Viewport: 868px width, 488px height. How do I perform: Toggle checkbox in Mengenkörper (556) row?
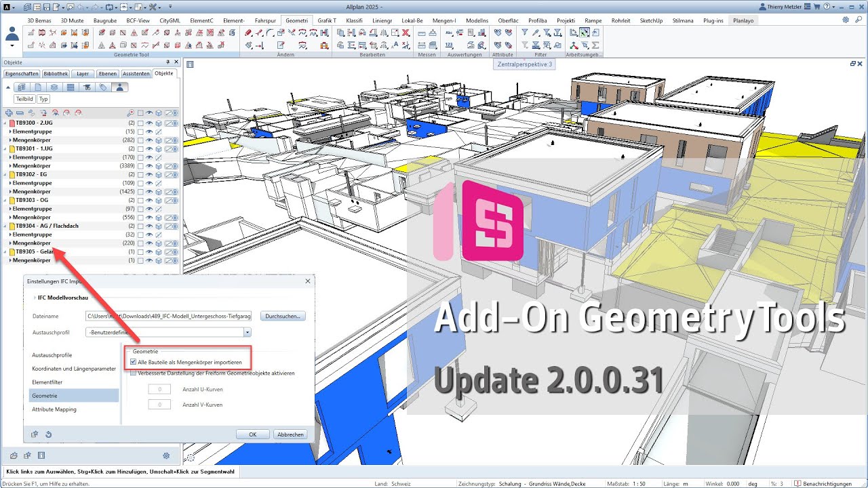[x=140, y=217]
